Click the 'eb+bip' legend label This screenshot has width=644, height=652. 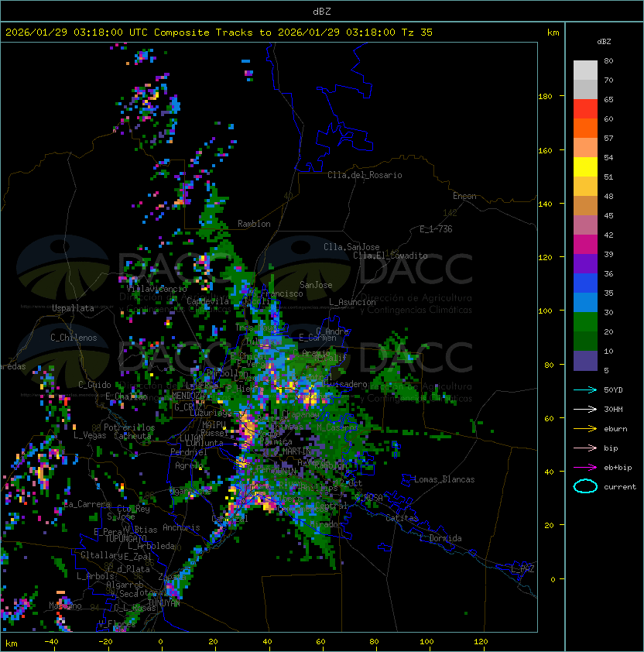point(618,468)
